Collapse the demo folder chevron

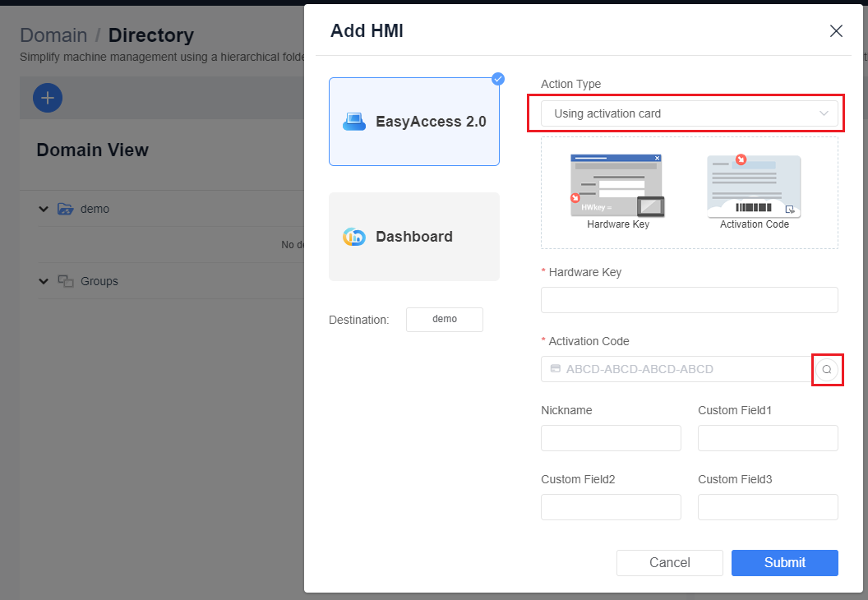(44, 210)
